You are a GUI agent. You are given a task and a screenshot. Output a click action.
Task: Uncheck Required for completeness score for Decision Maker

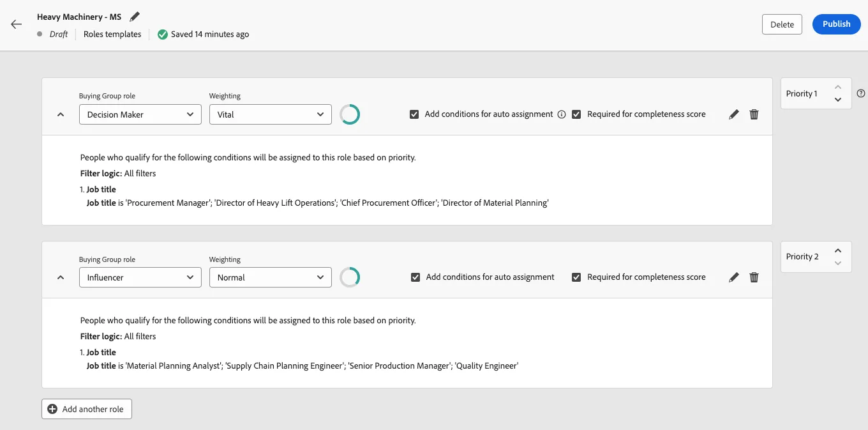[576, 114]
